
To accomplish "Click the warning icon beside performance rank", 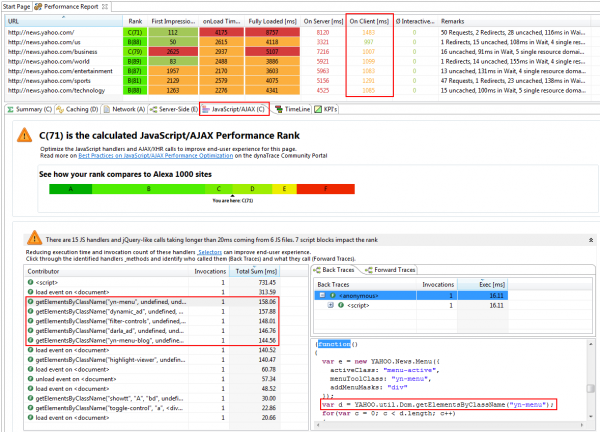I will [x=24, y=135].
